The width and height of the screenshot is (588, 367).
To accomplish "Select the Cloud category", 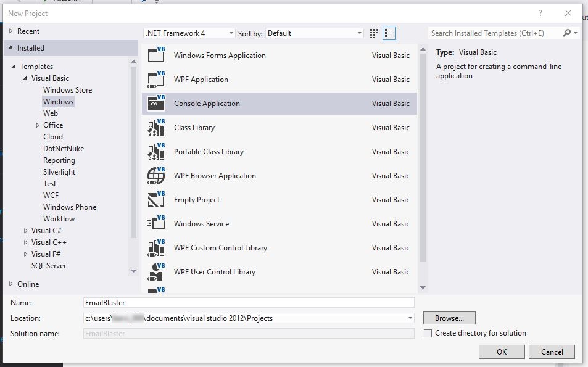I will pos(53,137).
